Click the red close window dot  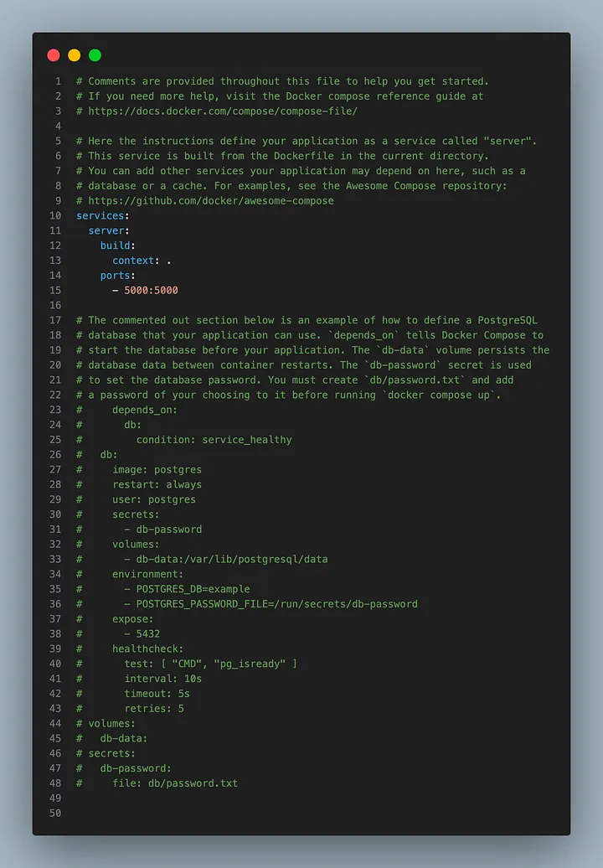pyautogui.click(x=54, y=55)
